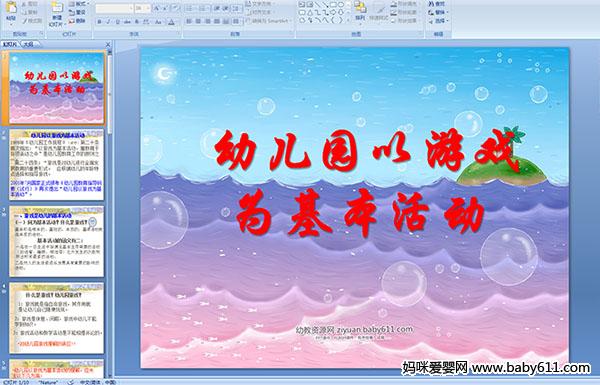Select the oval shape in the shapes gallery

pos(341,4)
